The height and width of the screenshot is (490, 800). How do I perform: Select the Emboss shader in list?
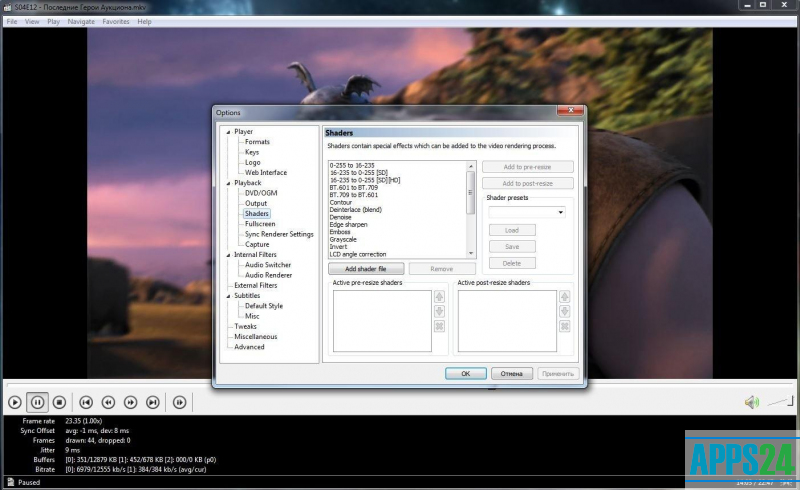[x=340, y=232]
